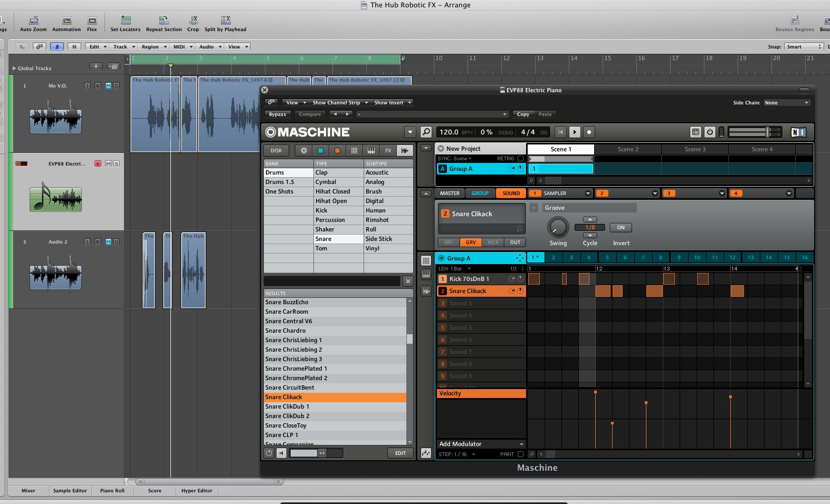Click the Bounce Regions icon
This screenshot has width=830, height=504.
795,21
